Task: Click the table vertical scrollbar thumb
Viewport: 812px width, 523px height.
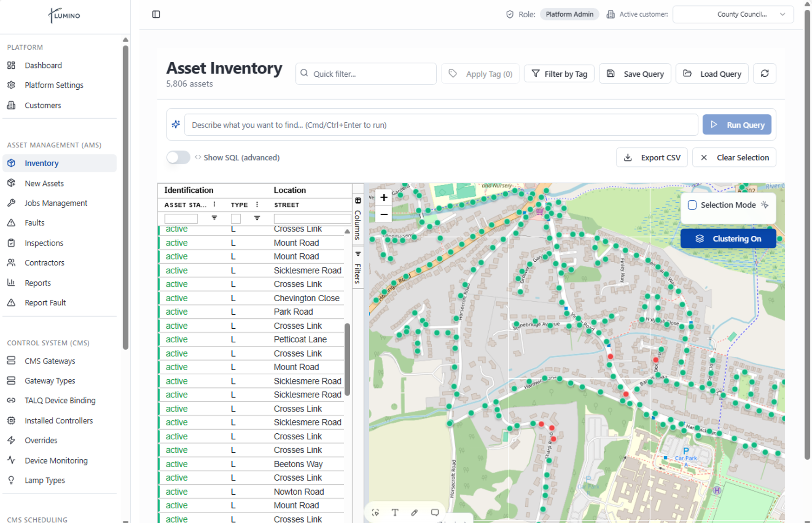Action: coord(347,359)
